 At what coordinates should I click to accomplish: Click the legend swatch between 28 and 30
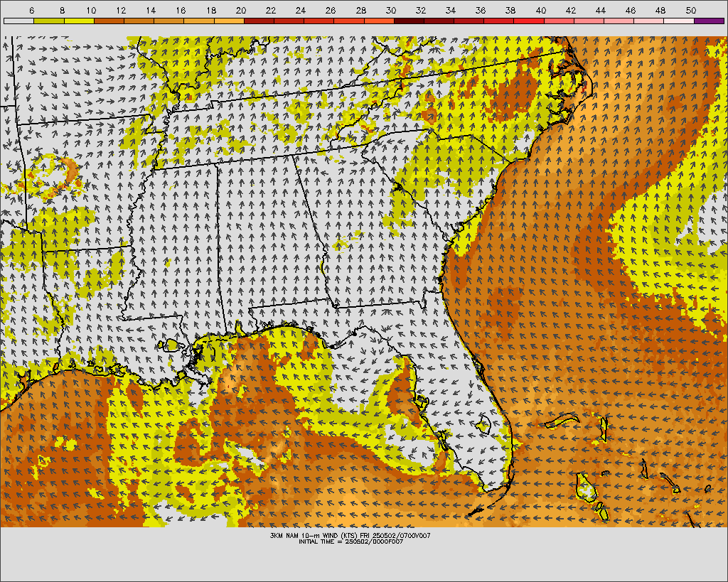[x=379, y=21]
